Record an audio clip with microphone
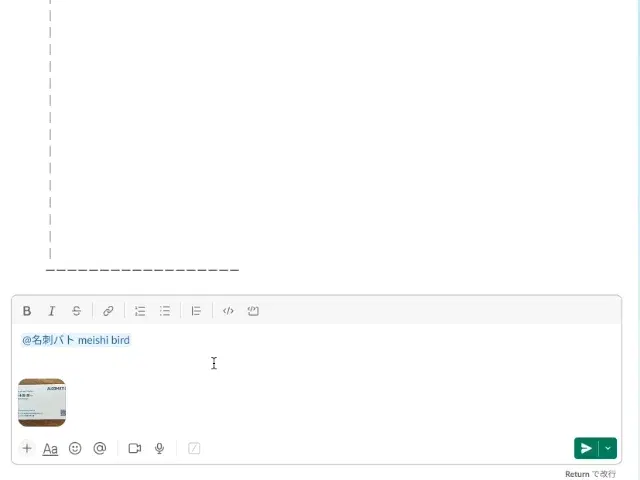This screenshot has height=480, width=640. pos(160,448)
